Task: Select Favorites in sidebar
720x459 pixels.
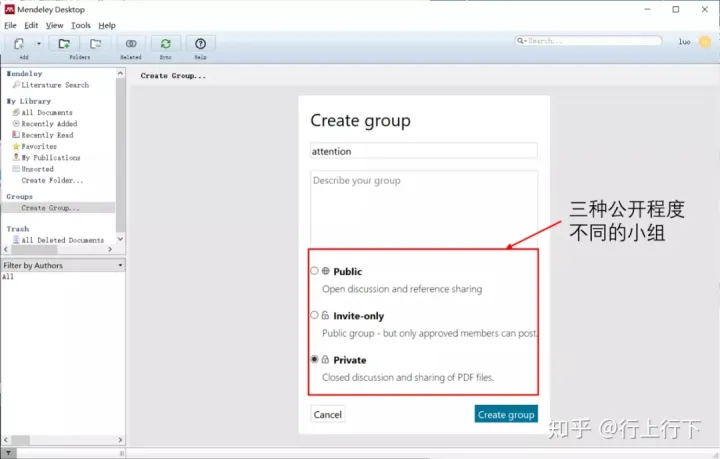Action: (x=39, y=146)
